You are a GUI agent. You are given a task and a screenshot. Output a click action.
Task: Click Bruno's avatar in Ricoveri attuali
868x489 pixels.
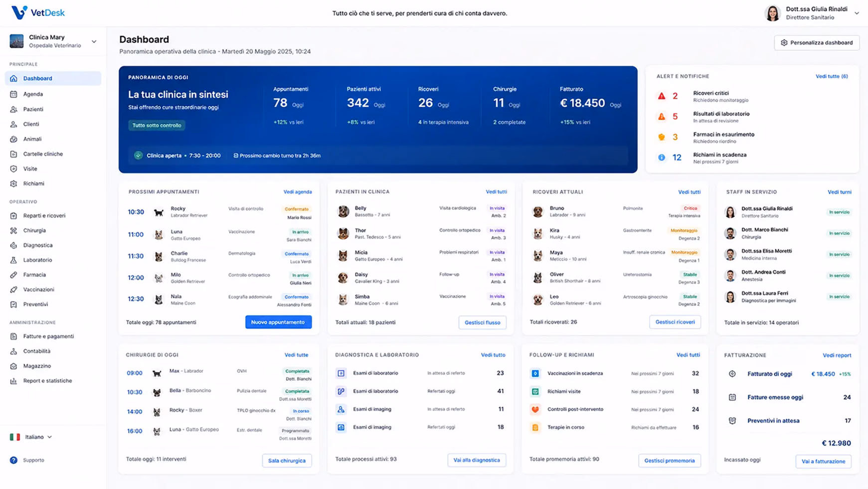(x=537, y=212)
